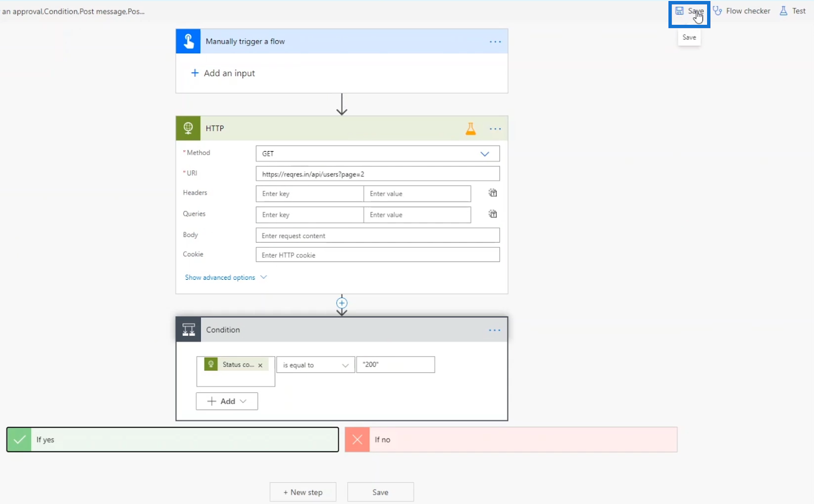The image size is (814, 504).
Task: Delete the Queries row with its icon
Action: [x=493, y=214]
